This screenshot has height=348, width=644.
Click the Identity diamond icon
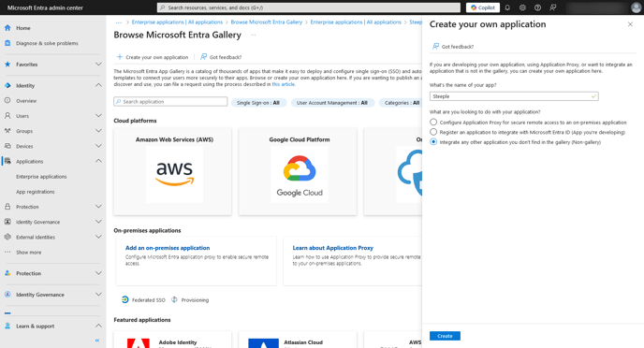7,85
